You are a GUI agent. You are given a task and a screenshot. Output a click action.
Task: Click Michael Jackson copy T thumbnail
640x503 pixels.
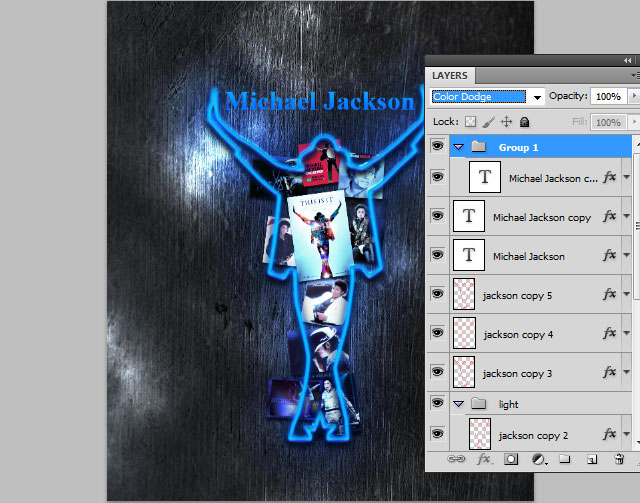pos(469,216)
